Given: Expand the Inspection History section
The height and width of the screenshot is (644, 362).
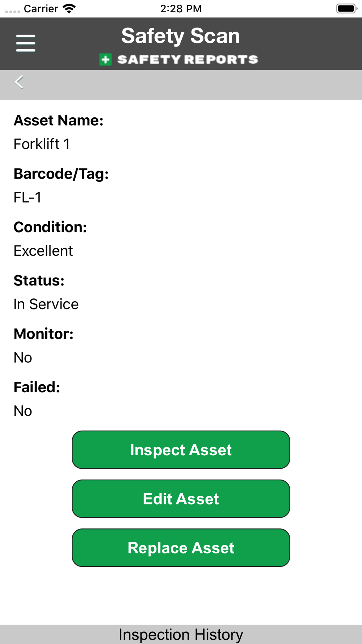Looking at the screenshot, I should (x=181, y=634).
